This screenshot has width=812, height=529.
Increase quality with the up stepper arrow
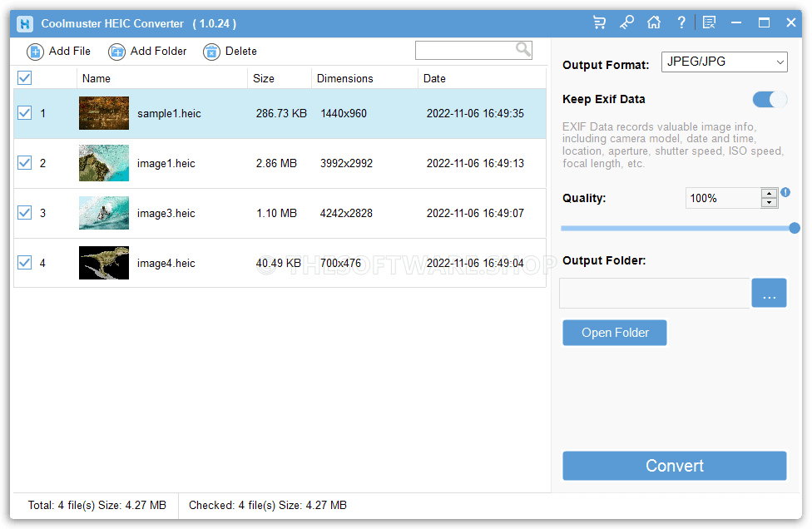(x=770, y=193)
